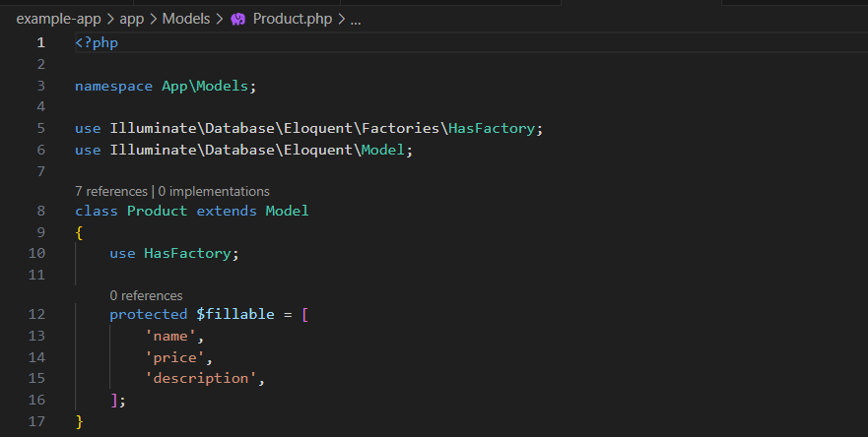868x437 pixels.
Task: Open the app folder breadcrumb
Action: 132,19
